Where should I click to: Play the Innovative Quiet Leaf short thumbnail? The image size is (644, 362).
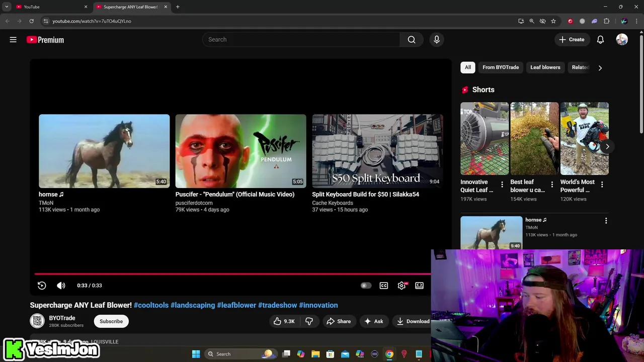[485, 139]
